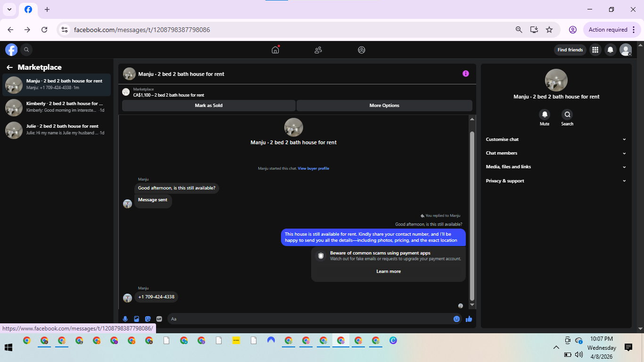Open Facebook search magnifier icon
The image size is (644, 362).
tap(26, 49)
